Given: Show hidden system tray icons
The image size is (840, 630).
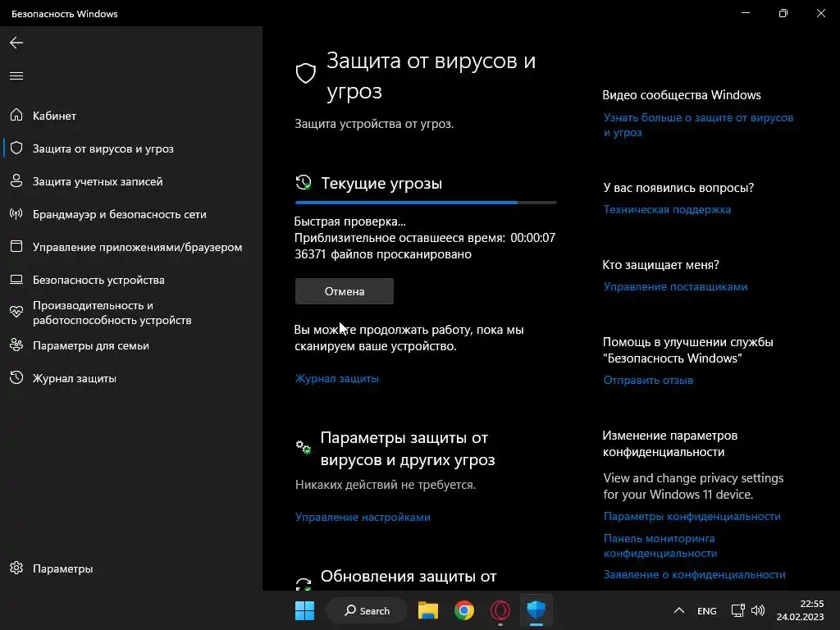Looking at the screenshot, I should click(x=678, y=610).
